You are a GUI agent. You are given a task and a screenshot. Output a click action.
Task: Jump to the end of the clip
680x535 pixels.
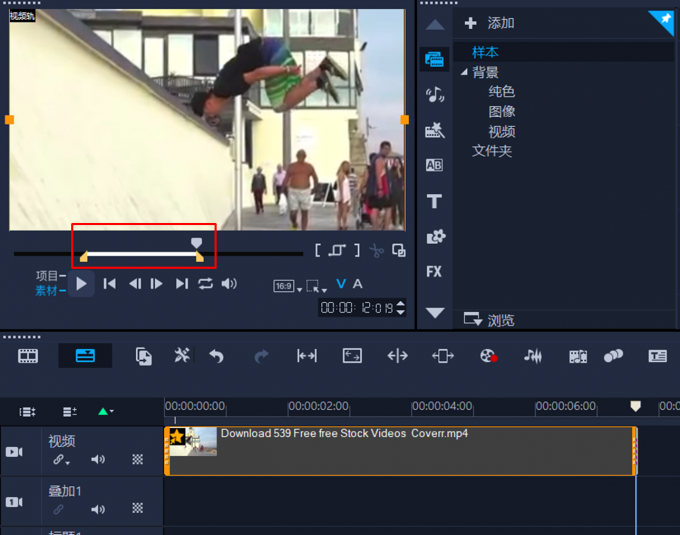tap(182, 284)
